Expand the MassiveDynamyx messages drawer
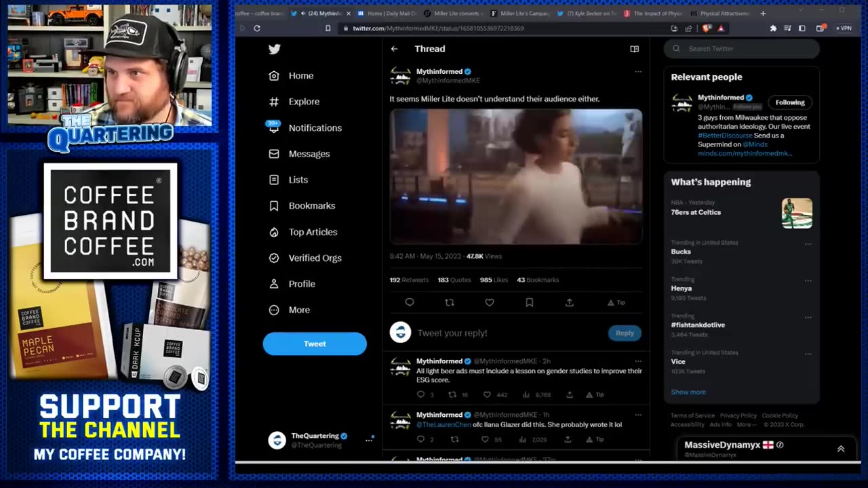The width and height of the screenshot is (868, 488). pos(841,449)
